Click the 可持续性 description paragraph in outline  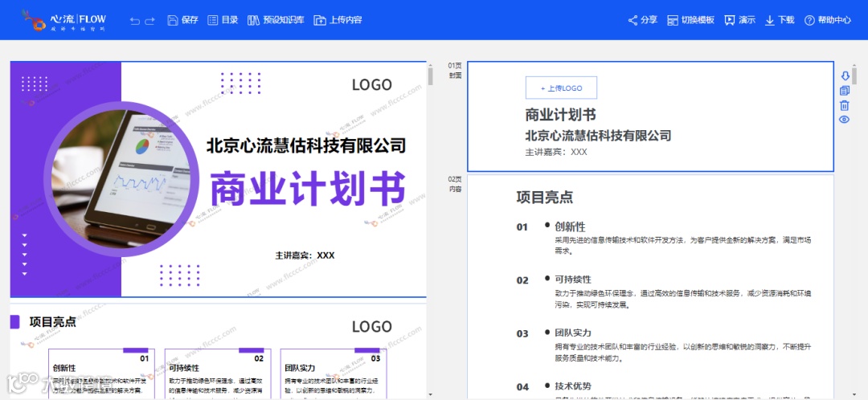tap(682, 298)
